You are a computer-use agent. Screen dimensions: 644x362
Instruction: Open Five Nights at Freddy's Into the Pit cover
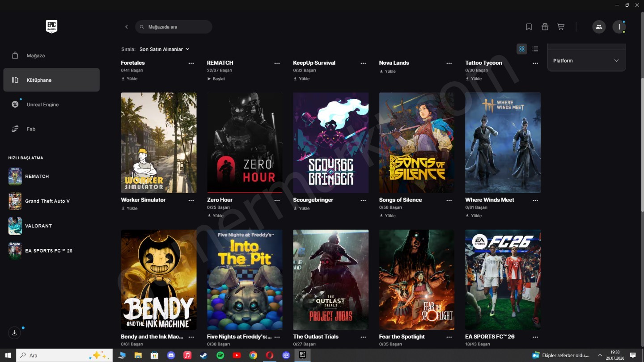245,280
